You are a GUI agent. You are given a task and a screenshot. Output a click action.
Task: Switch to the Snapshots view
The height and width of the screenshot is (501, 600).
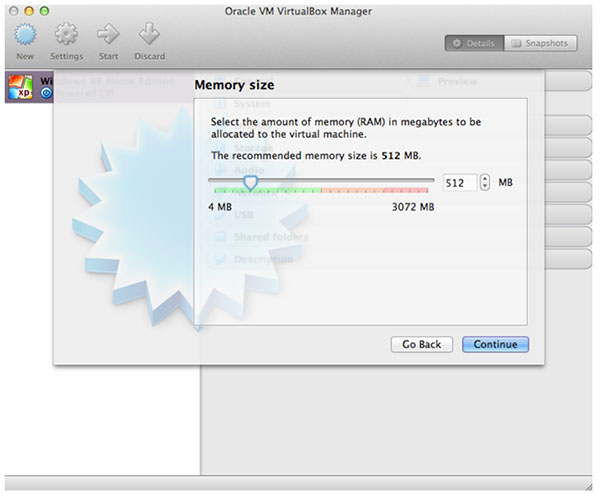540,43
